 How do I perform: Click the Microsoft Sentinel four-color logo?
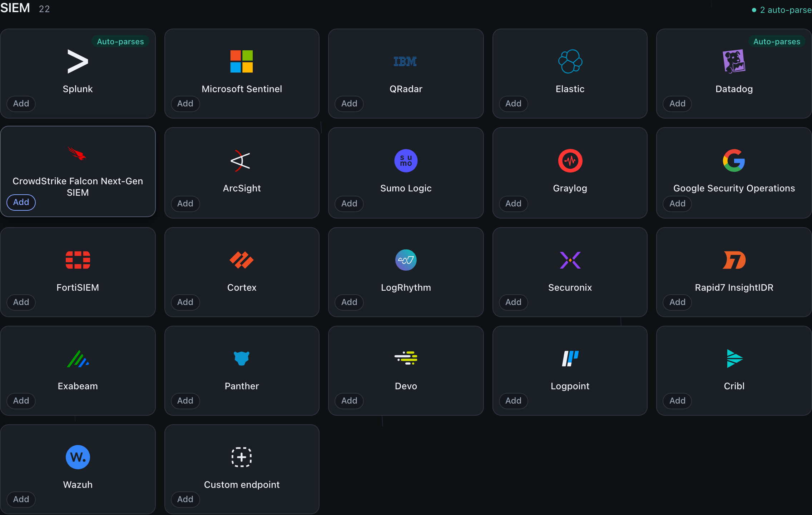[x=242, y=61]
